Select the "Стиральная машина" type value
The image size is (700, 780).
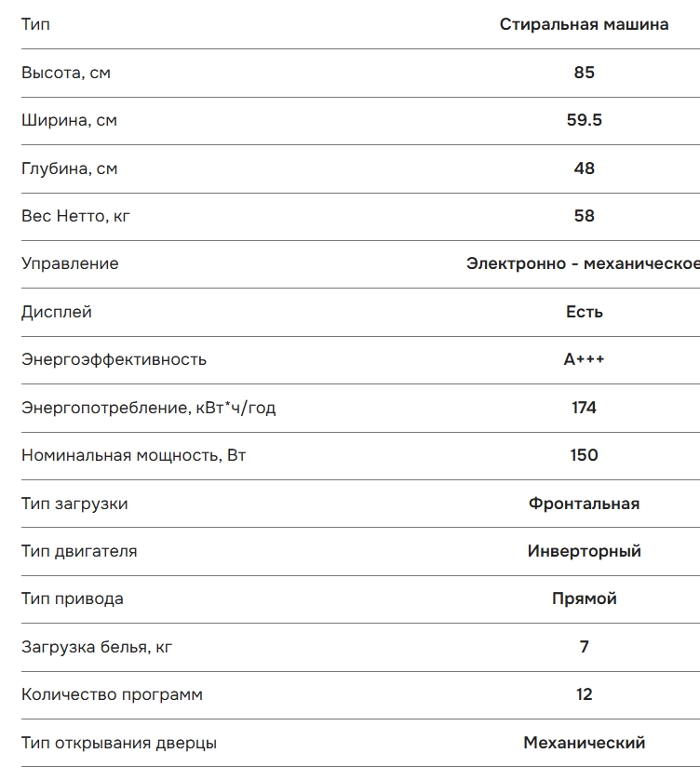click(584, 24)
